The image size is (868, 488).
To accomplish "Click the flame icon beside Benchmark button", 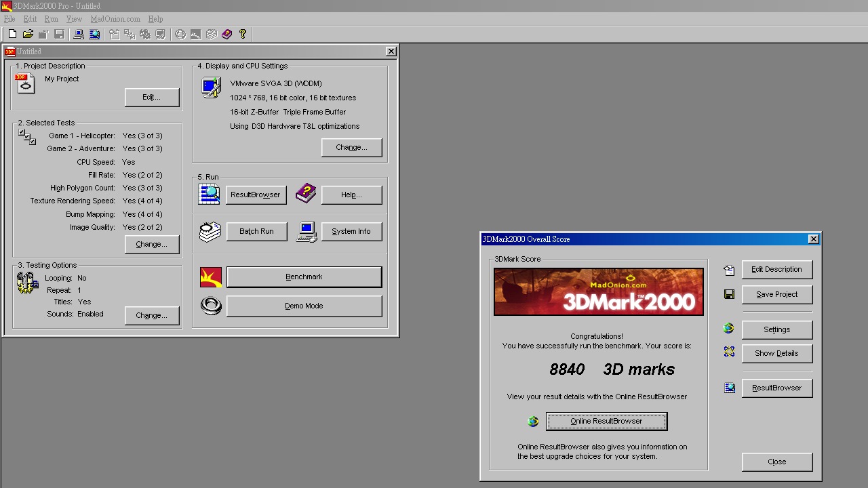I will tap(211, 277).
